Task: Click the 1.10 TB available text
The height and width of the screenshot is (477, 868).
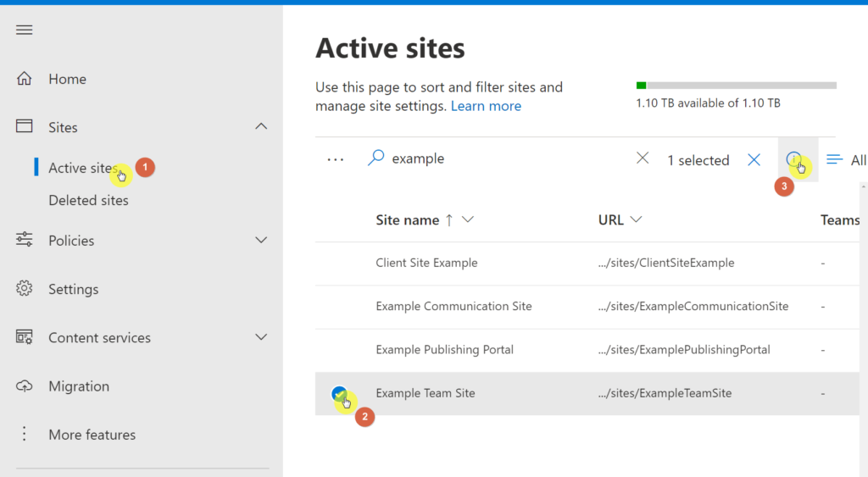Action: (708, 103)
